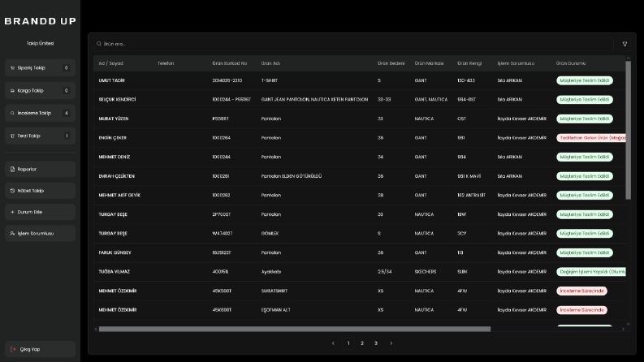
Task: Select the UMUT TADİR table row
Action: 360,80
